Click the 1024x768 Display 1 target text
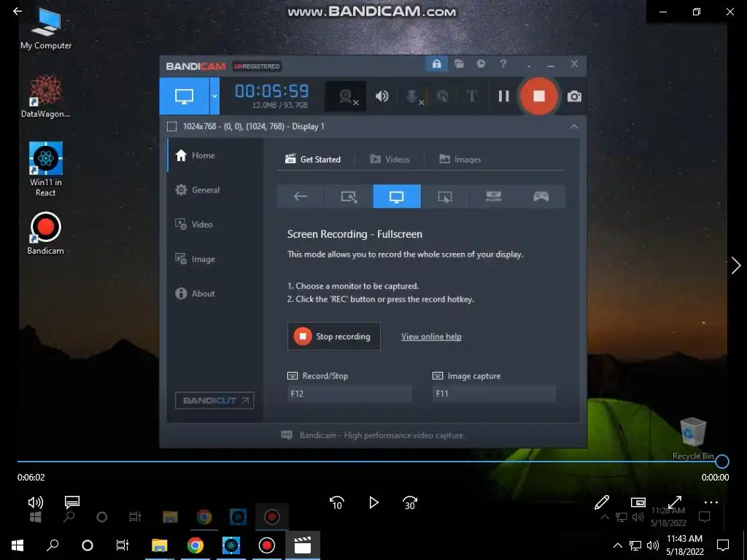The width and height of the screenshot is (747, 560). (x=253, y=127)
